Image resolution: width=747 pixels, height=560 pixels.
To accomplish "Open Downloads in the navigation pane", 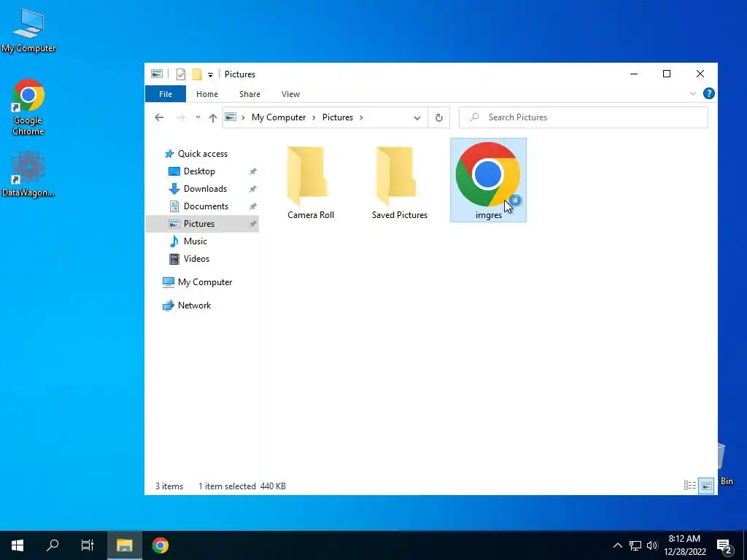I will click(x=205, y=189).
